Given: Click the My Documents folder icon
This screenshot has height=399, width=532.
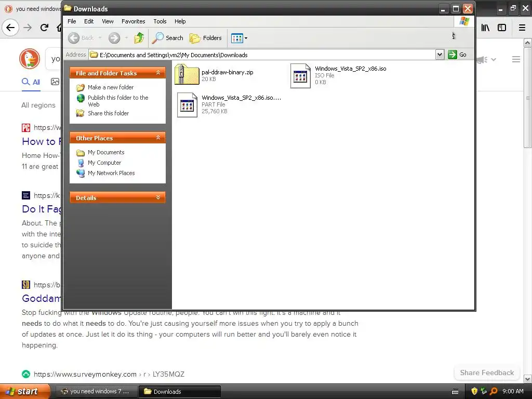Looking at the screenshot, I should 81,153.
